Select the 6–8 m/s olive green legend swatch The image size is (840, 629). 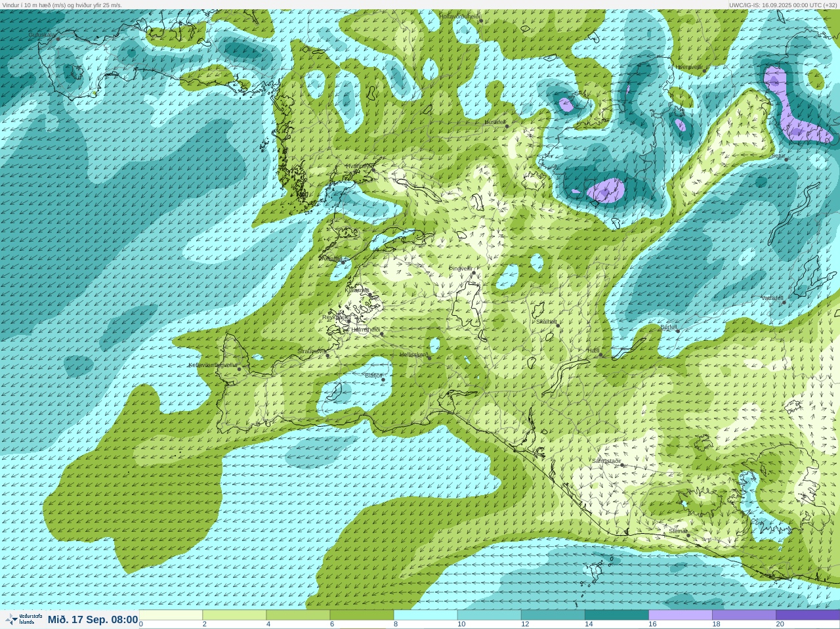click(x=362, y=615)
